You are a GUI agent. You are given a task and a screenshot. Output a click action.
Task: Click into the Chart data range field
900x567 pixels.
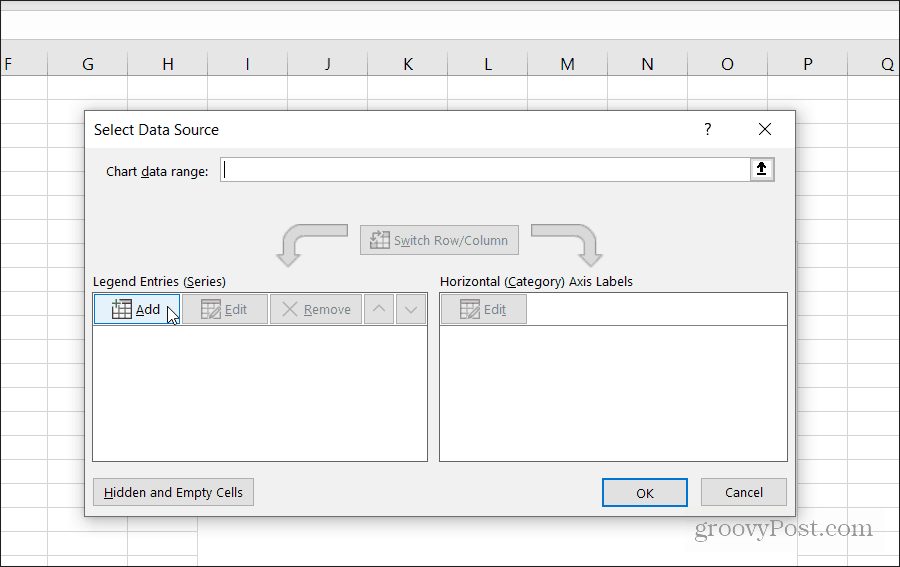tap(486, 170)
